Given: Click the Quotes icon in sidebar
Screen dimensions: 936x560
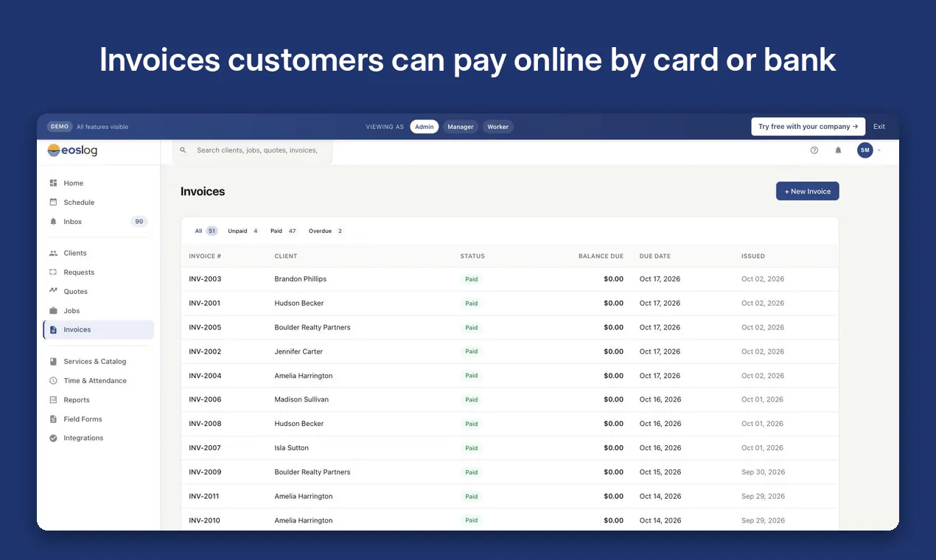Looking at the screenshot, I should [53, 291].
